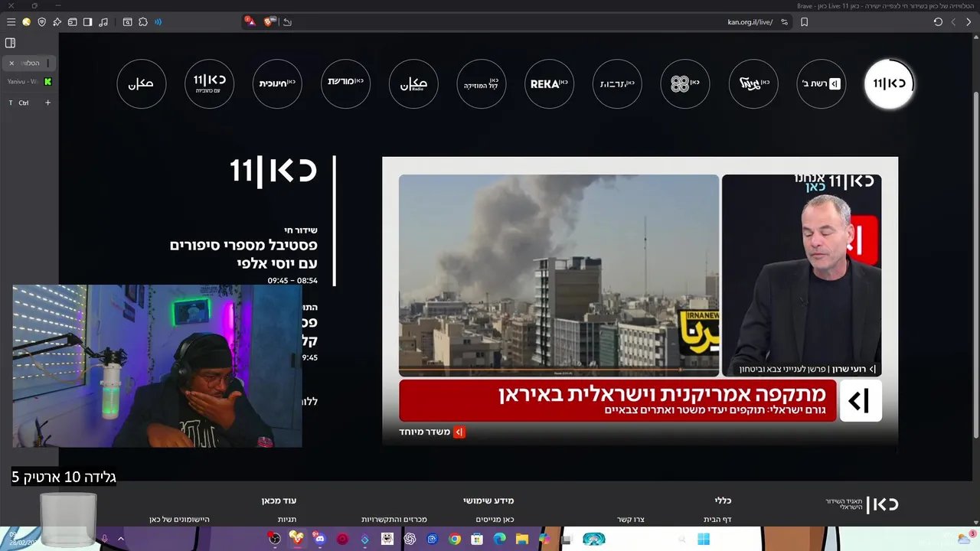Select the Kan Hinuchit channel circle
This screenshot has height=551, width=980.
tap(277, 83)
